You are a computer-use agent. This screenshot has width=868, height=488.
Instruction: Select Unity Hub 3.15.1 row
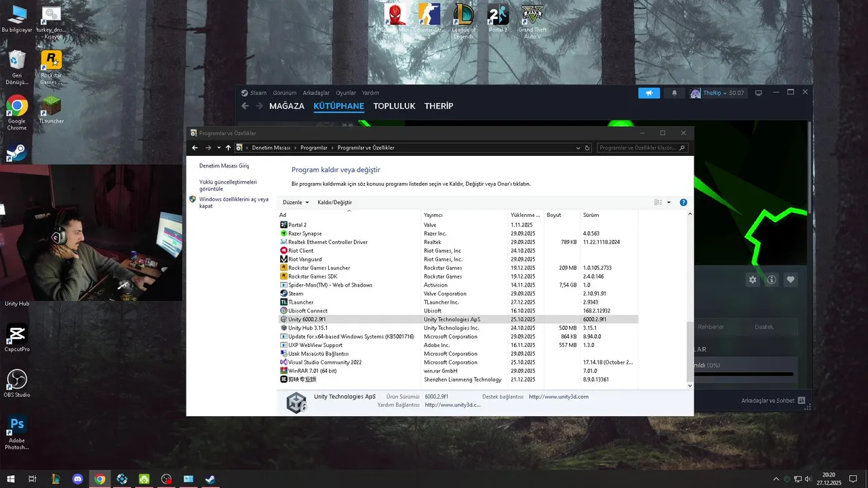[458, 328]
